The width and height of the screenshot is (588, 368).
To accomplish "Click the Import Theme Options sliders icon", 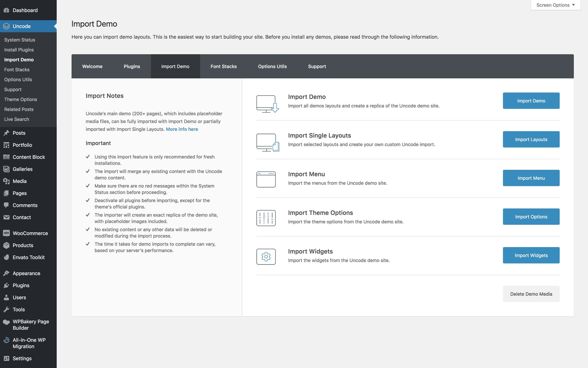I will [266, 218].
